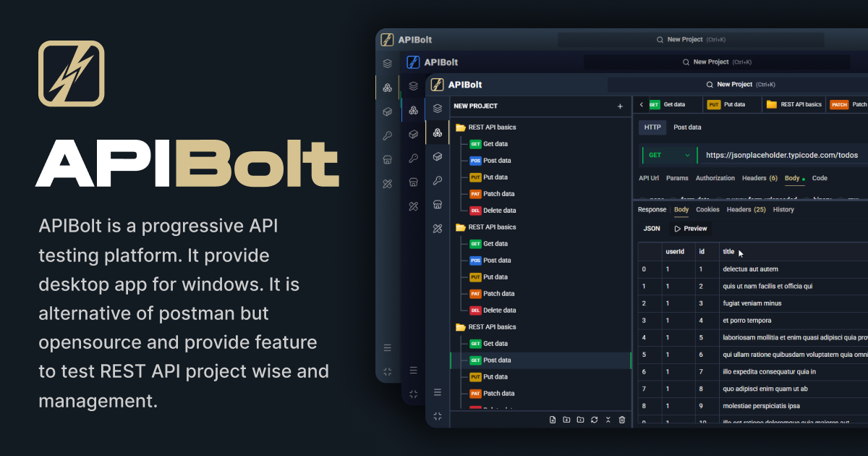Click the userId column header
The width and height of the screenshot is (868, 456).
(x=675, y=252)
